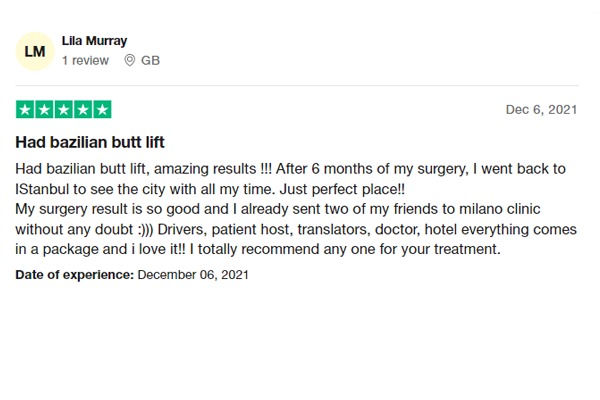Image resolution: width=600 pixels, height=400 pixels.
Task: Open Lila Murray's reviewer profile name
Action: (95, 41)
